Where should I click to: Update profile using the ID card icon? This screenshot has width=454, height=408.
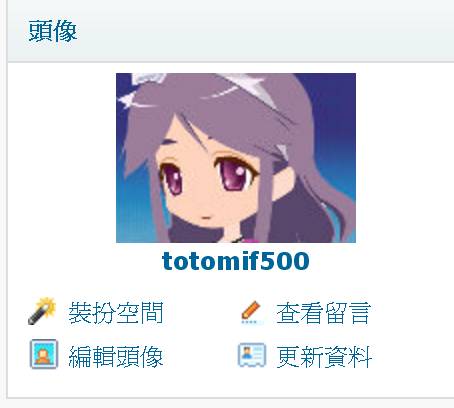[252, 355]
